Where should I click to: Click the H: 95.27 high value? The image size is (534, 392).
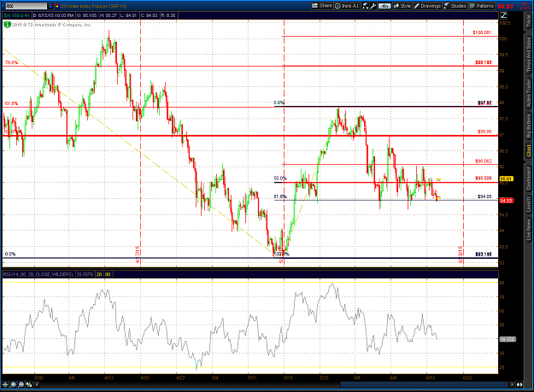(111, 15)
